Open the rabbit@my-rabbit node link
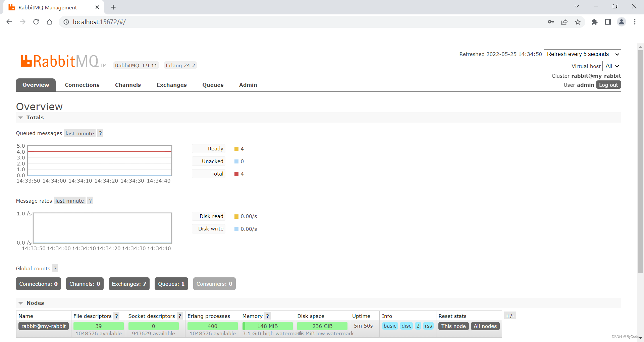The image size is (644, 342). point(44,326)
